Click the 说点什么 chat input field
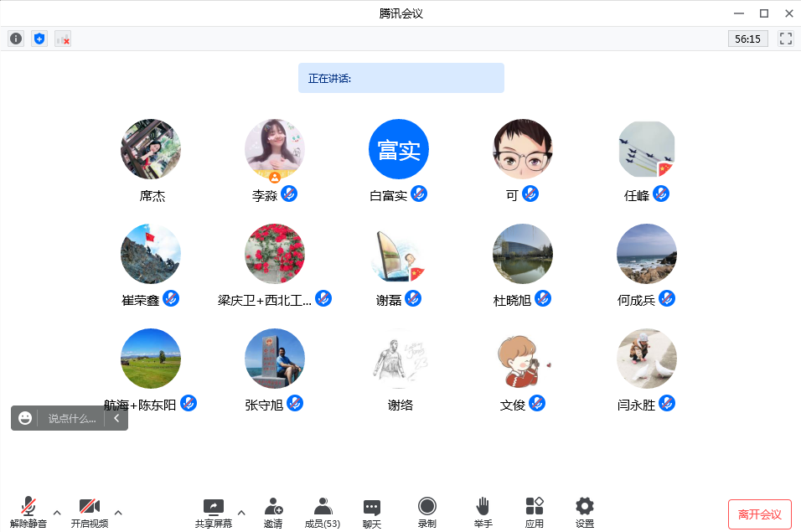This screenshot has height=532, width=801. click(71, 418)
